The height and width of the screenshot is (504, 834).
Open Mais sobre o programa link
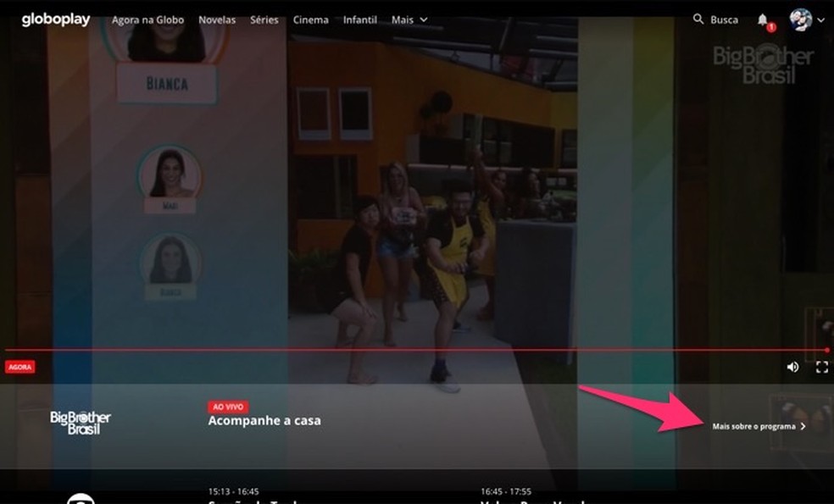coord(759,426)
